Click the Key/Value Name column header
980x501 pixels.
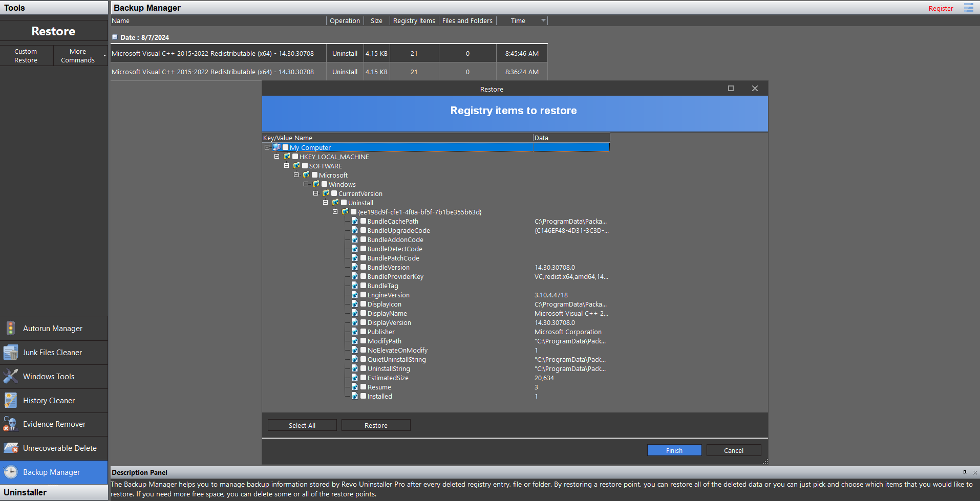pyautogui.click(x=397, y=138)
